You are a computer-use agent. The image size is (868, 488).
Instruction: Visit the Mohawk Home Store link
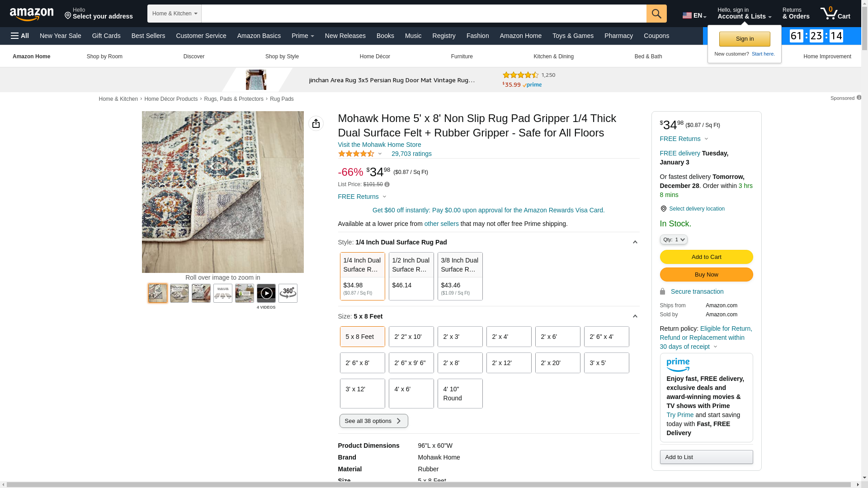(x=379, y=145)
